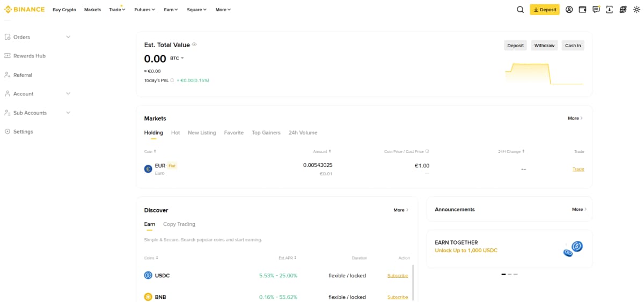
Task: Click the Referral sidebar icon
Action: (8, 75)
